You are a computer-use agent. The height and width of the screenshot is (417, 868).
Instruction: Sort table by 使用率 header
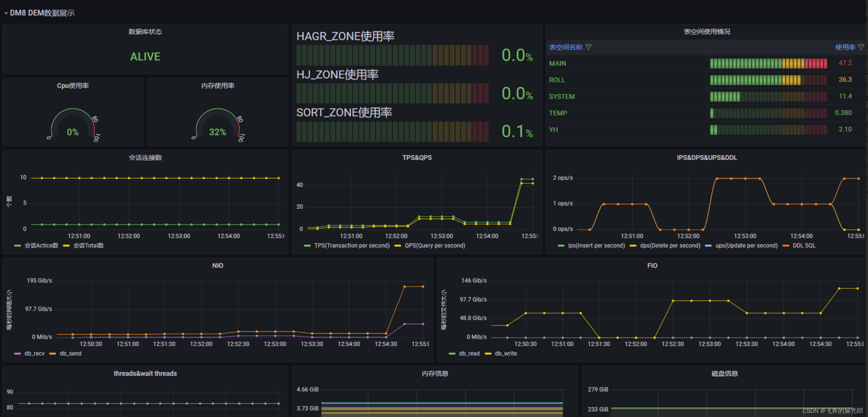[845, 47]
